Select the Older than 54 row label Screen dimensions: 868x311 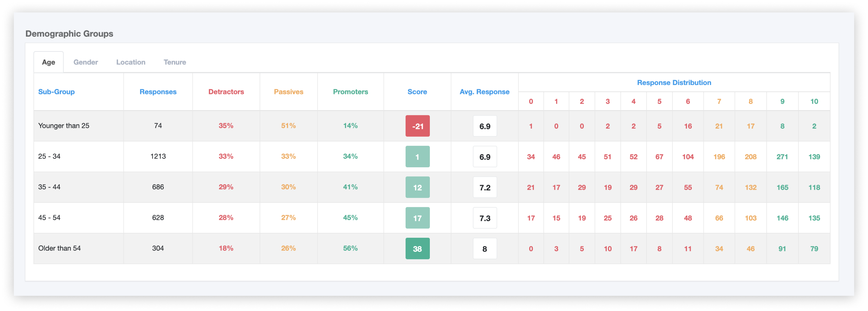[x=60, y=248]
